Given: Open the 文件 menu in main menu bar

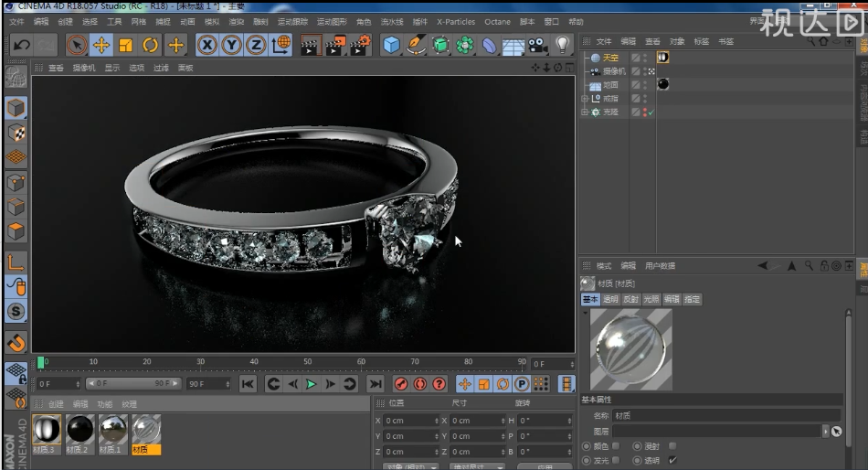Looking at the screenshot, I should tap(16, 22).
